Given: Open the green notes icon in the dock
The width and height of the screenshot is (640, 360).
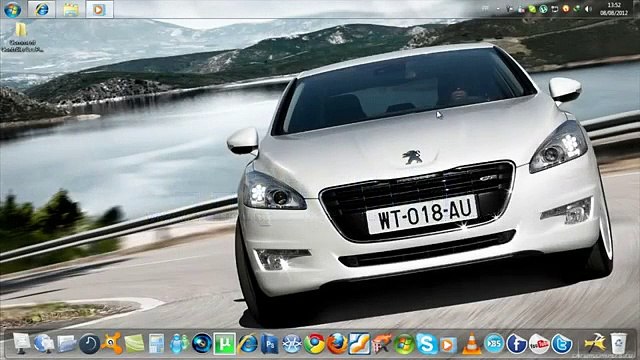Looking at the screenshot, I should tap(134, 344).
